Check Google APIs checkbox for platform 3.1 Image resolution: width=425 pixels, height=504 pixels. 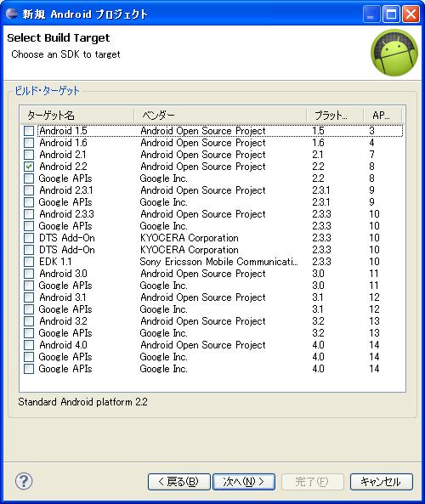pos(29,309)
